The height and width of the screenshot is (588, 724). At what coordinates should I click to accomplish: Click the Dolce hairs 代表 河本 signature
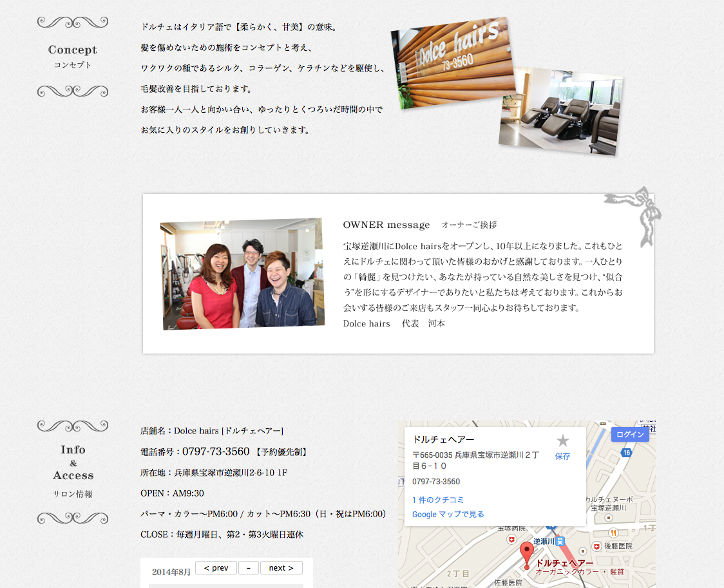[394, 323]
